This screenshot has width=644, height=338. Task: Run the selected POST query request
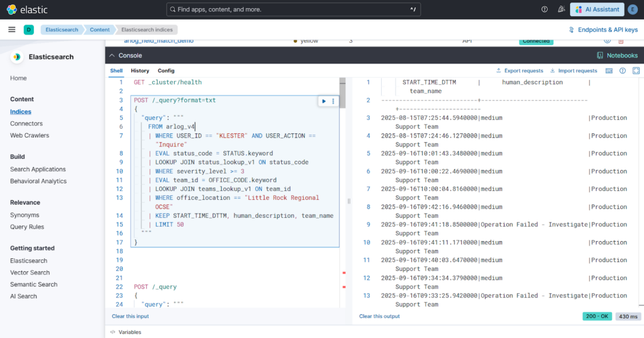(x=324, y=101)
